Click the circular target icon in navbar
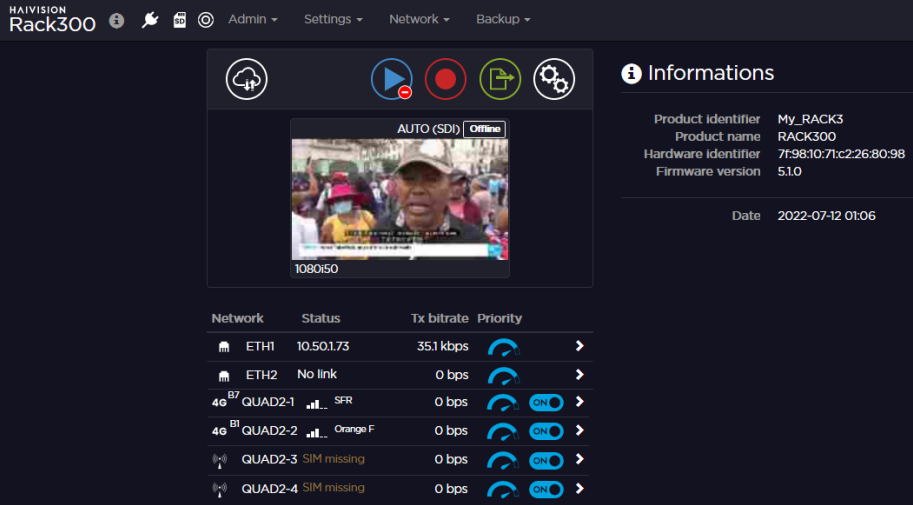Screen dimensions: 913x505 (x=206, y=20)
